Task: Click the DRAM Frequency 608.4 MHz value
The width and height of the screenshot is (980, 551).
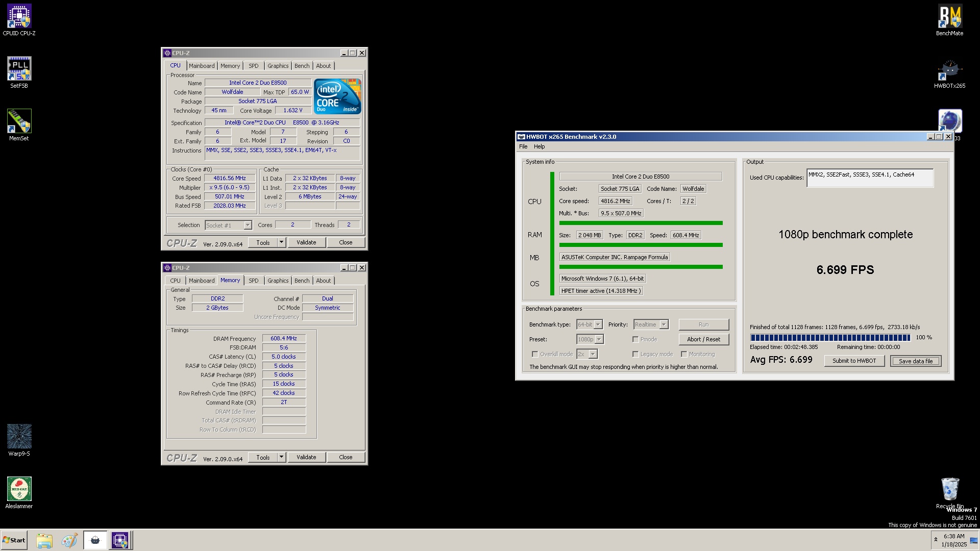Action: coord(284,338)
